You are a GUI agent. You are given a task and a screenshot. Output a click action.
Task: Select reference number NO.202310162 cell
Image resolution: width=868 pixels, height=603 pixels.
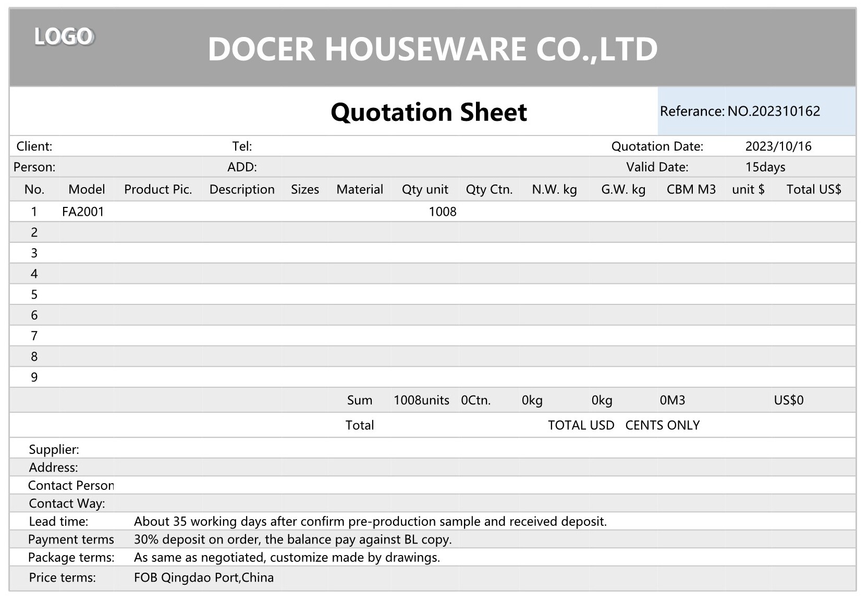point(774,111)
